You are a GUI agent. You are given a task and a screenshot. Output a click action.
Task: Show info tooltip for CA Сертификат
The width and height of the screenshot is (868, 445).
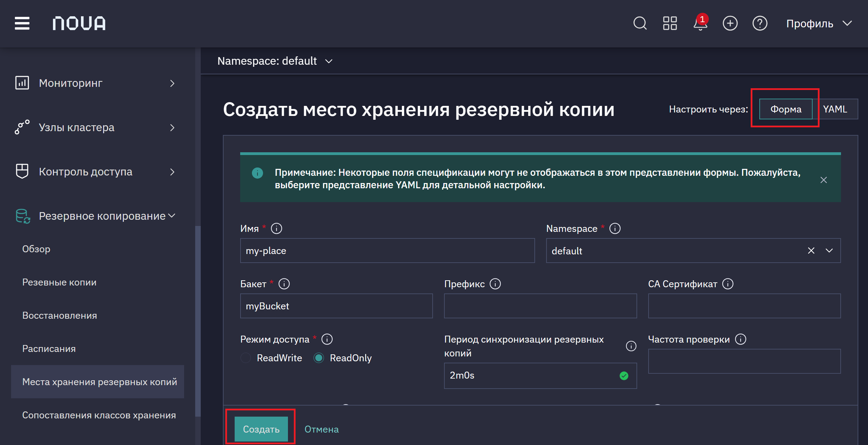(x=728, y=284)
